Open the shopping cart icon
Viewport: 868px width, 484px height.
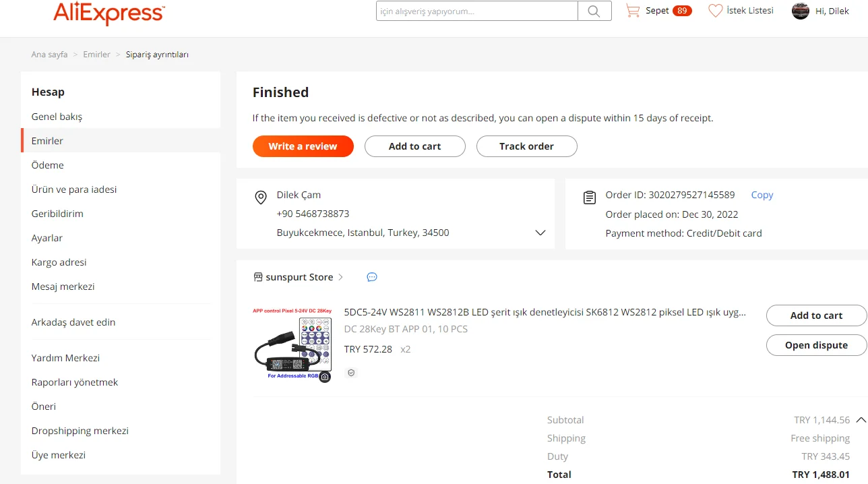pyautogui.click(x=632, y=11)
